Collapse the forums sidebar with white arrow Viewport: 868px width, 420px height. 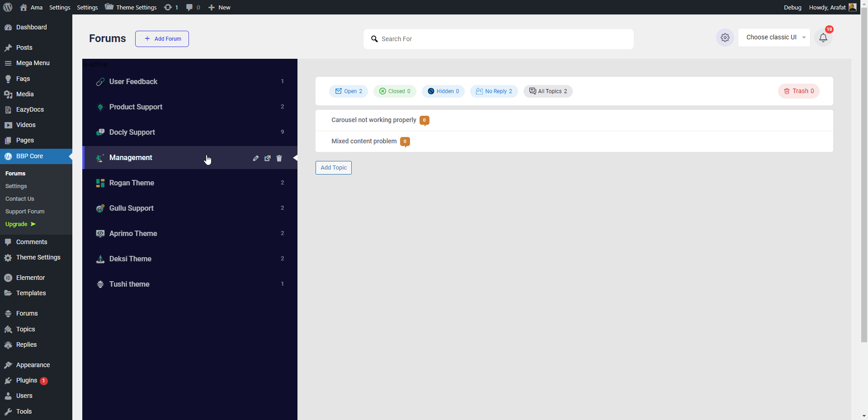[x=296, y=158]
